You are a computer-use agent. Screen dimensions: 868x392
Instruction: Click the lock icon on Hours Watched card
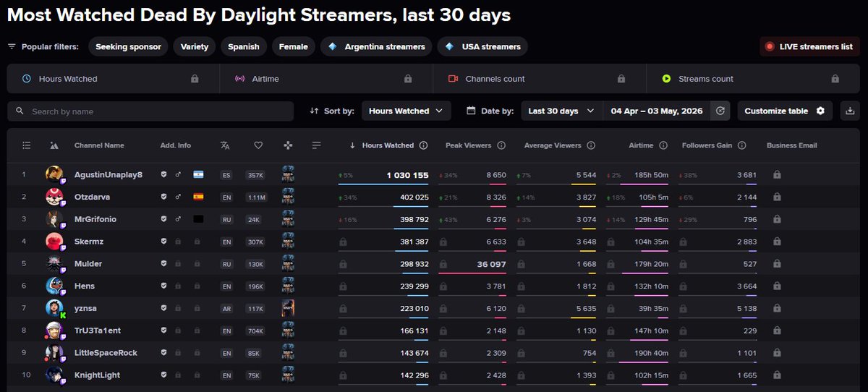pos(195,79)
